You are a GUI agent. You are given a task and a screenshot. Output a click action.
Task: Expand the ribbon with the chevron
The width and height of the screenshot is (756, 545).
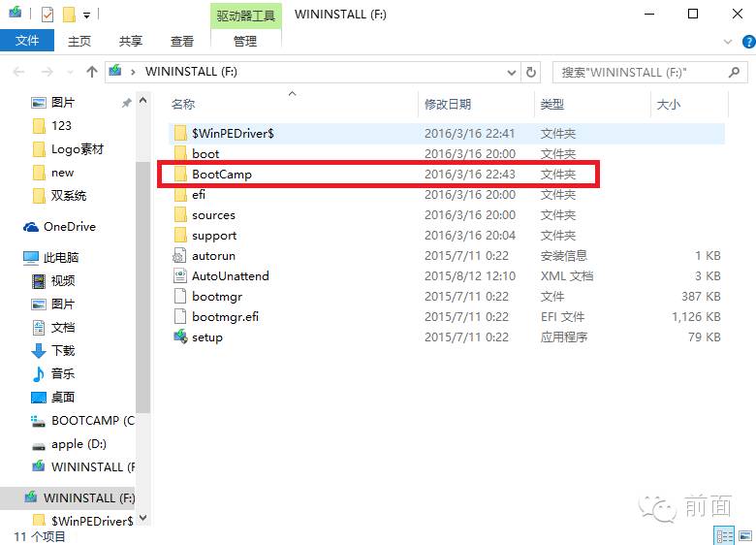click(x=728, y=42)
